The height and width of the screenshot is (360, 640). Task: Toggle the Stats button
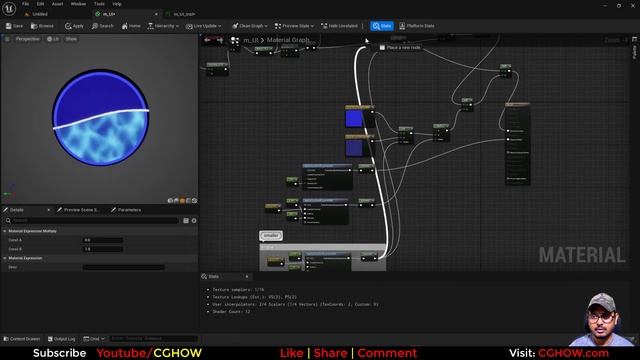382,26
